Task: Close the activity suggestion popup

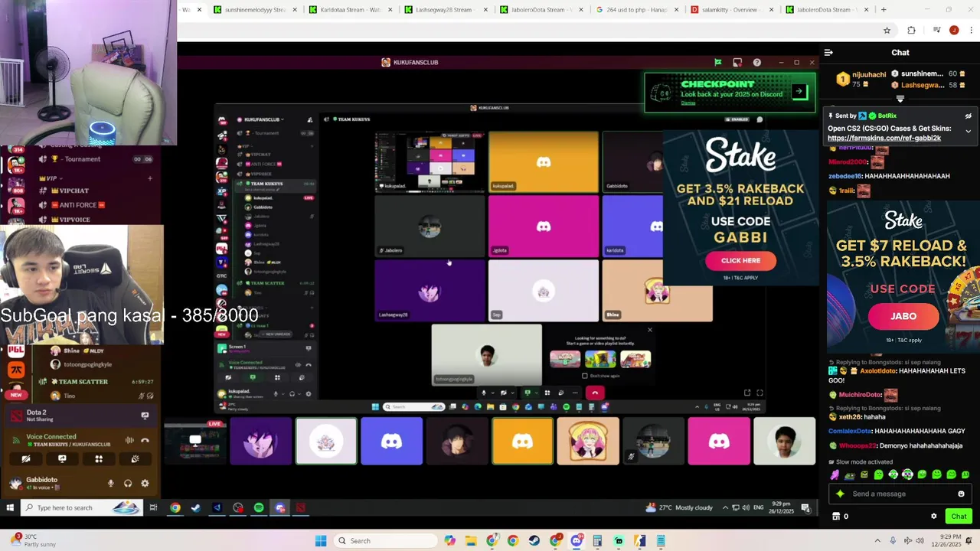Action: 650,330
